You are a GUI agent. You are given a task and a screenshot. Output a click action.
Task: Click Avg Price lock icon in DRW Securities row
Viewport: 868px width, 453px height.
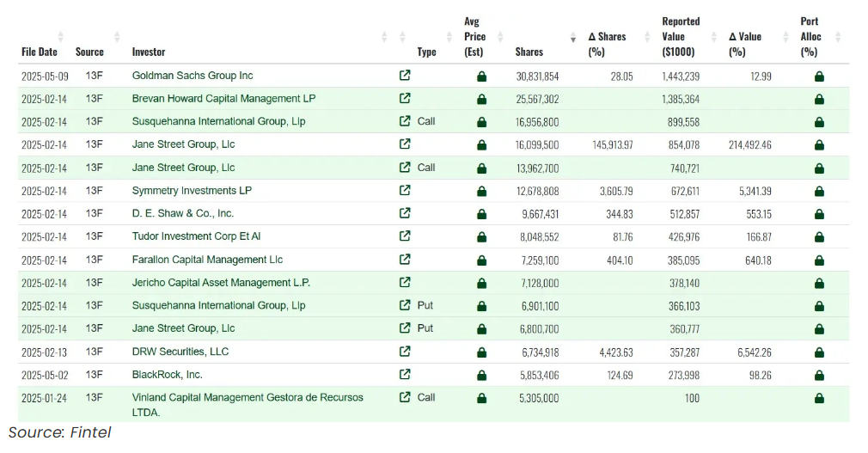tap(481, 352)
